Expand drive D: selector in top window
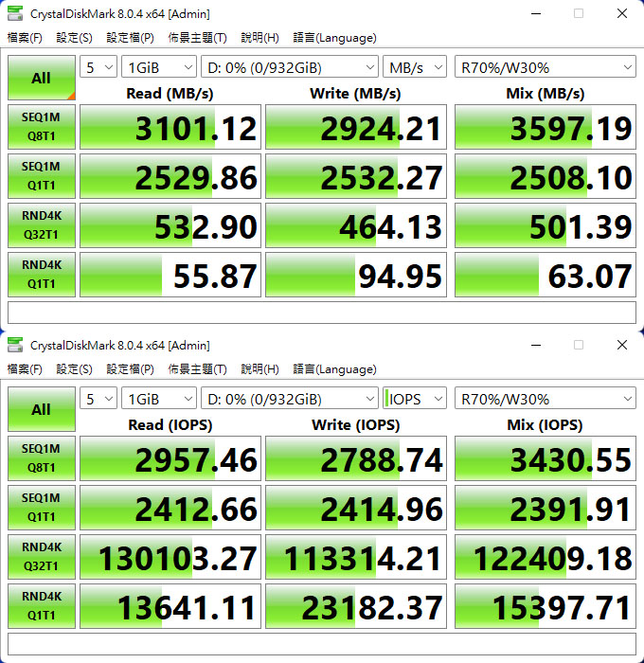 point(290,67)
